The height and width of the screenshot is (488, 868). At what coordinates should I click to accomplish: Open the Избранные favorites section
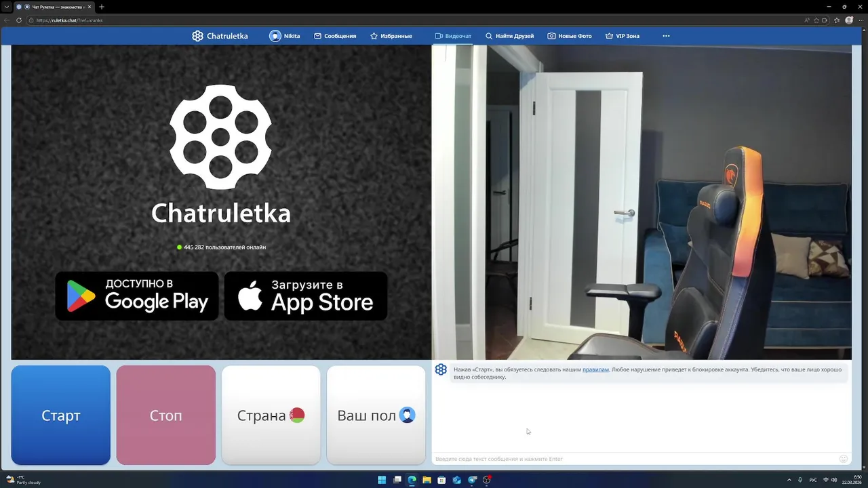[x=391, y=36]
